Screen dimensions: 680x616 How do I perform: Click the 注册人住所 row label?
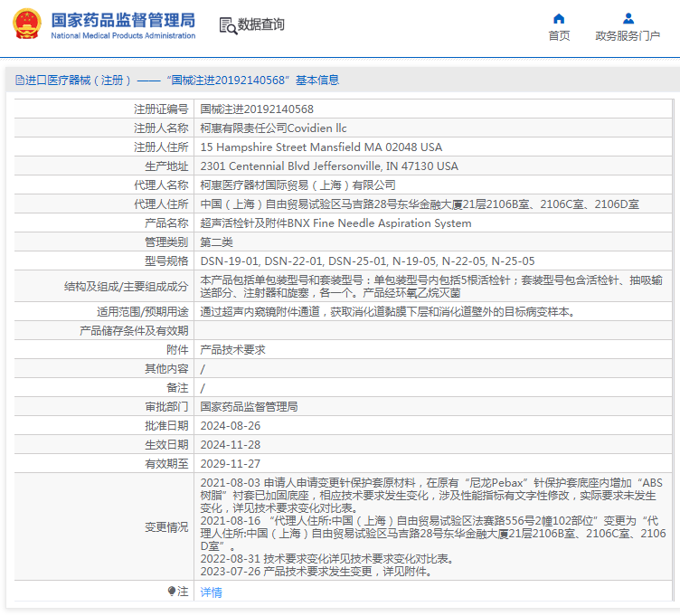(161, 147)
